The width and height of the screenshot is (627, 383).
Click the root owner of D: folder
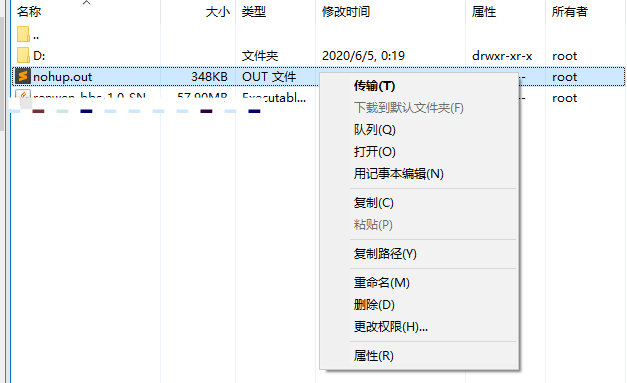(x=565, y=56)
